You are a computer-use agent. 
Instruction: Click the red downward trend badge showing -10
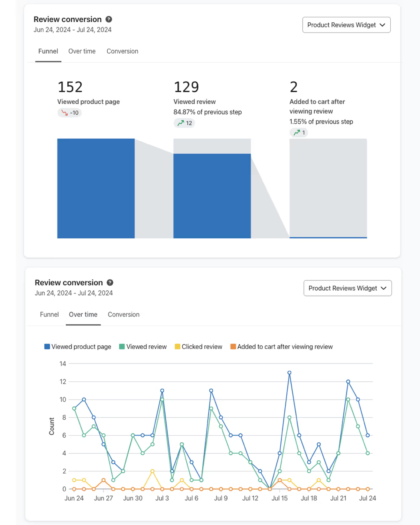[70, 113]
